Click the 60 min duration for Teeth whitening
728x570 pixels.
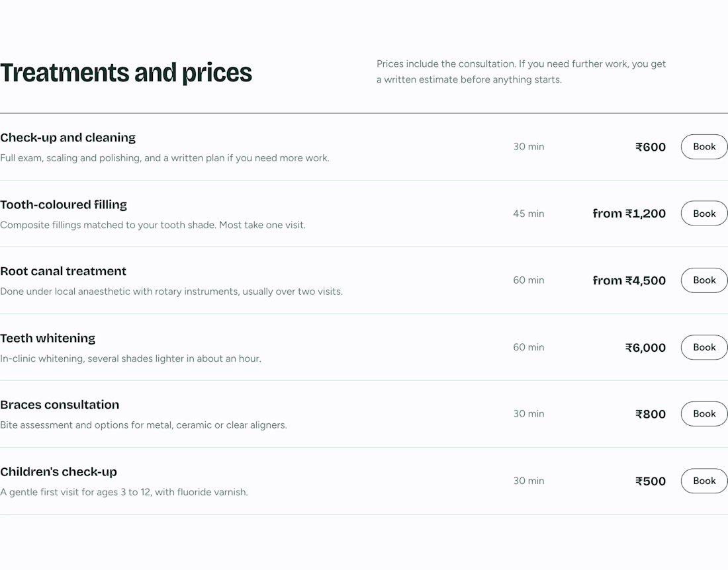(x=528, y=347)
